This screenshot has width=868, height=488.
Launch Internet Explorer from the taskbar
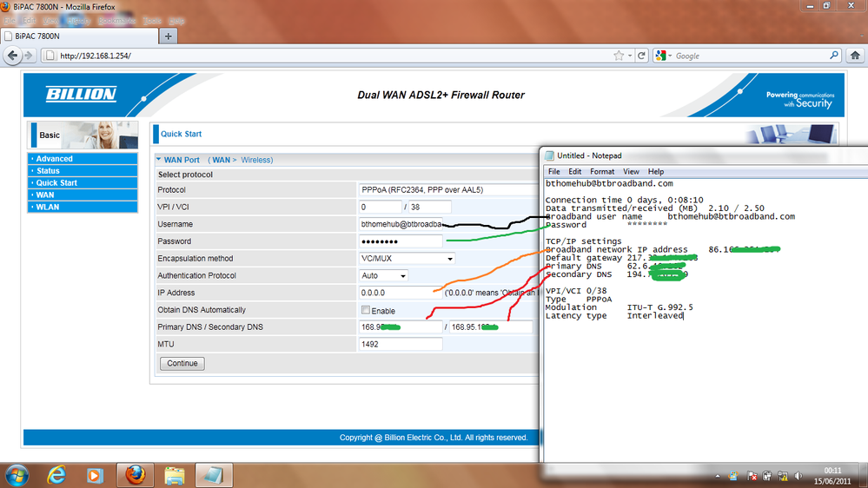point(56,475)
